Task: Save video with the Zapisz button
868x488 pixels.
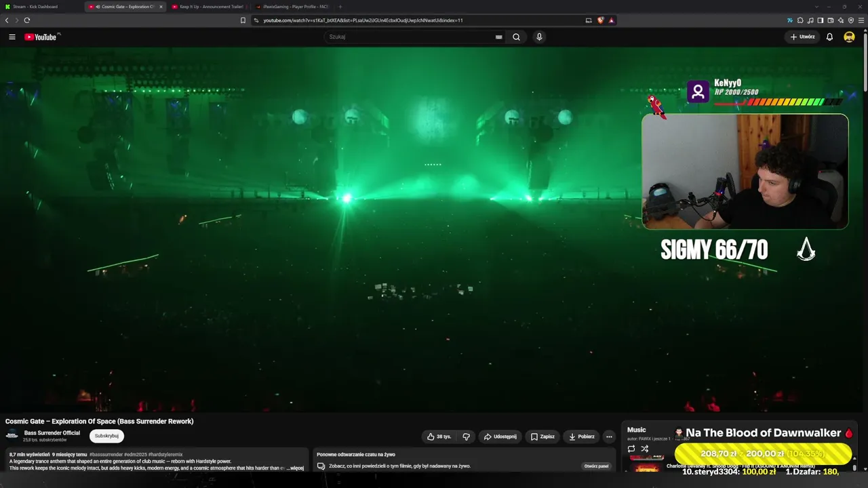Action: 542,436
